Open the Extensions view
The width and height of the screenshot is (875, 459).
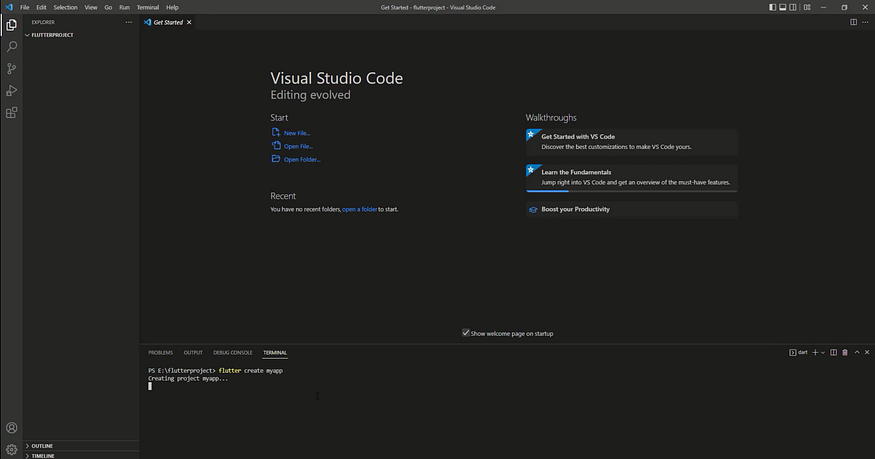click(x=12, y=113)
